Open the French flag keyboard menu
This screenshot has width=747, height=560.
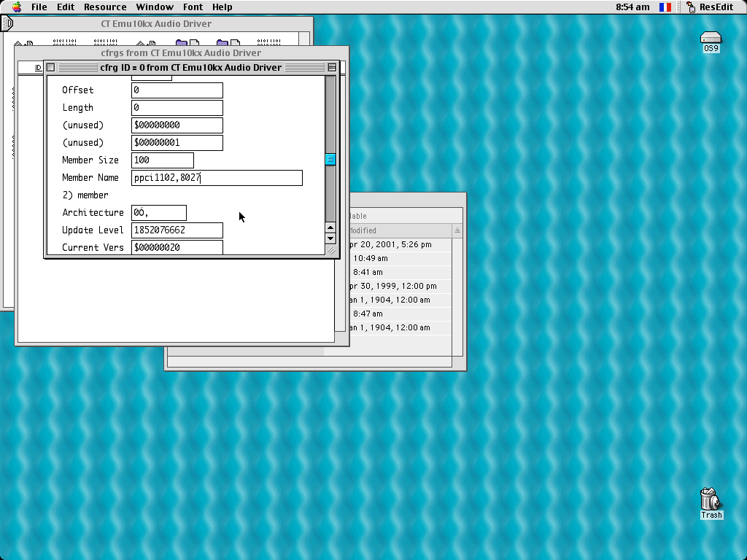click(665, 7)
